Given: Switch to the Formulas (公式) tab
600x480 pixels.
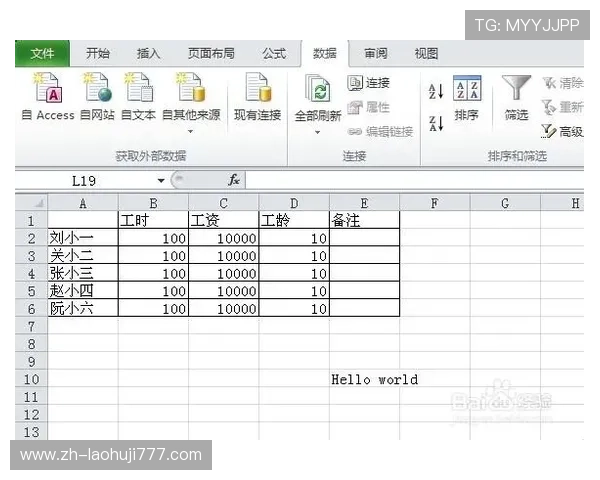Looking at the screenshot, I should pyautogui.click(x=274, y=54).
